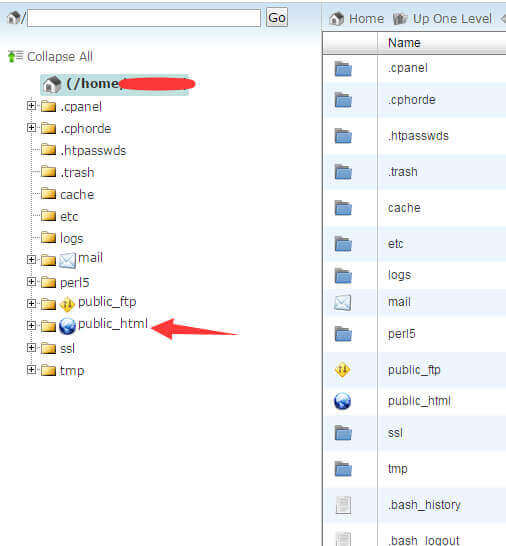The height and width of the screenshot is (546, 506).
Task: Select etc name in file list
Action: pos(396,243)
